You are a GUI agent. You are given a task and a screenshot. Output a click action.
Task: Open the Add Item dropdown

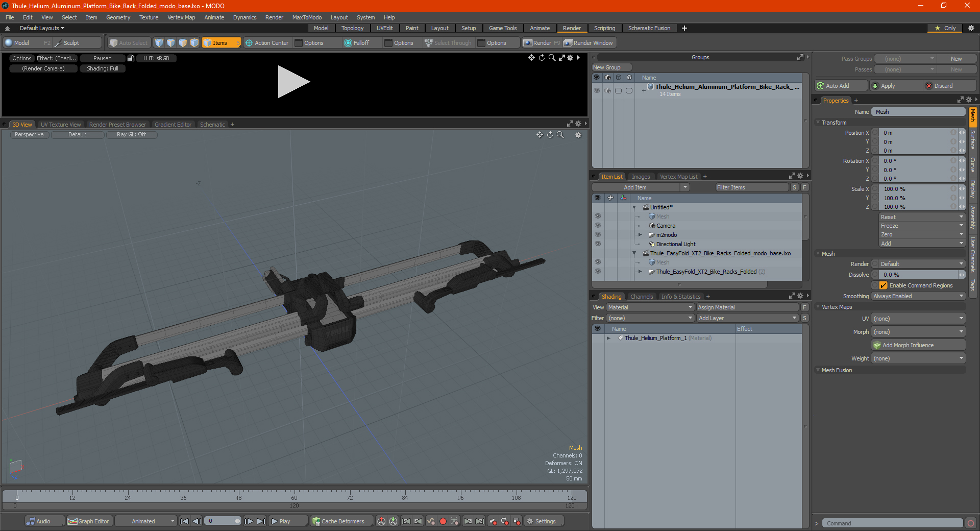[x=641, y=187]
